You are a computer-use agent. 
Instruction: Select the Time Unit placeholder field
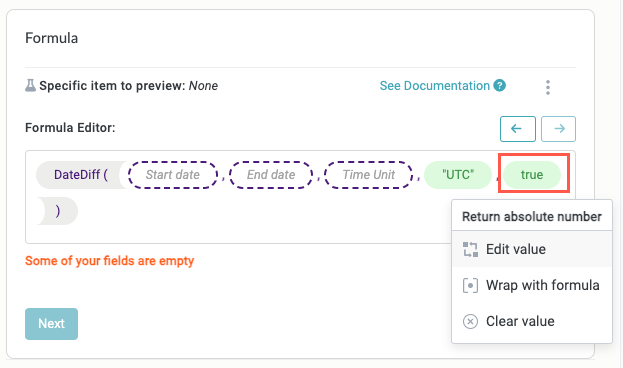click(369, 175)
